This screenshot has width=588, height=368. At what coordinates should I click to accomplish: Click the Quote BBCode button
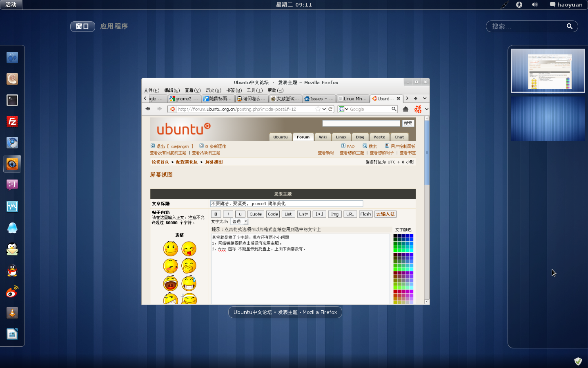coord(256,214)
